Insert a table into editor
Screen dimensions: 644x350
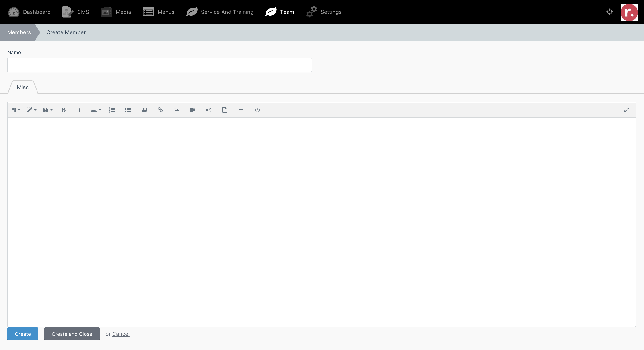click(x=144, y=110)
